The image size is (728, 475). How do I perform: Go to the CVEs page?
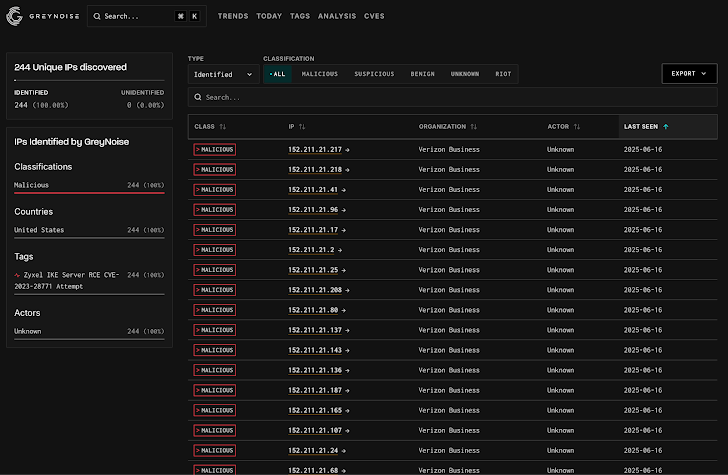(x=374, y=16)
